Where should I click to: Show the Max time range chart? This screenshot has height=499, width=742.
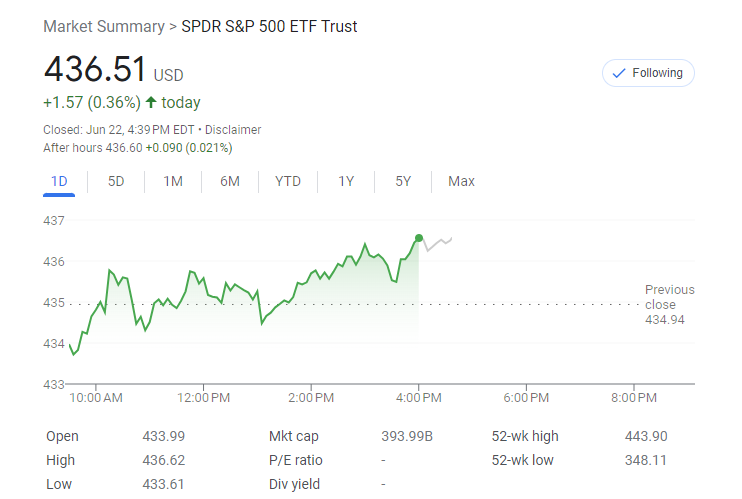461,181
